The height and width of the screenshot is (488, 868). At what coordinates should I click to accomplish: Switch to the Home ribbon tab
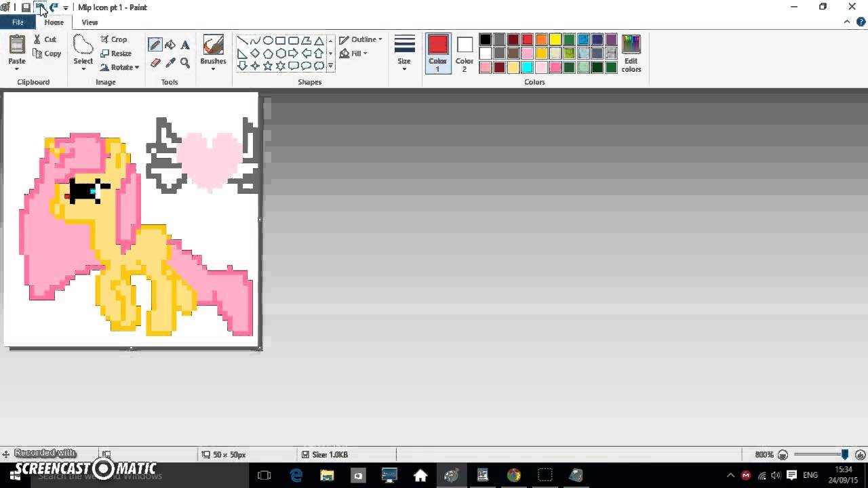pos(54,22)
